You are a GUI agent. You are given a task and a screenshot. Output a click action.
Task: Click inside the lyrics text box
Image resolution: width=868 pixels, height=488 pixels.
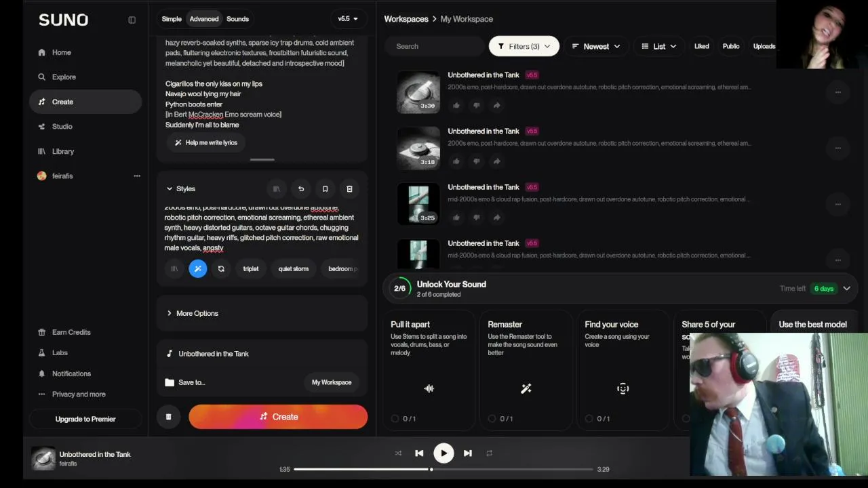coord(262,83)
